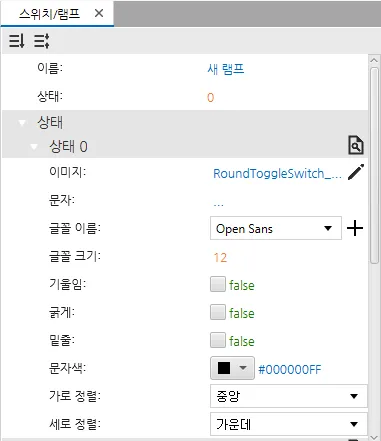Viewport: 381px width, 441px height.
Task: Click the RoundToggleSwitch image link
Action: 277,173
